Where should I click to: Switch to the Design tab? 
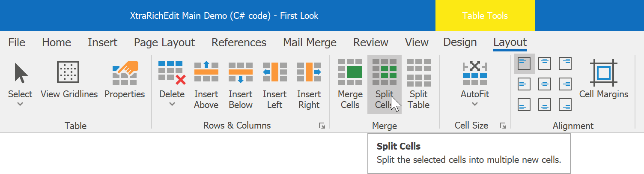click(x=460, y=42)
